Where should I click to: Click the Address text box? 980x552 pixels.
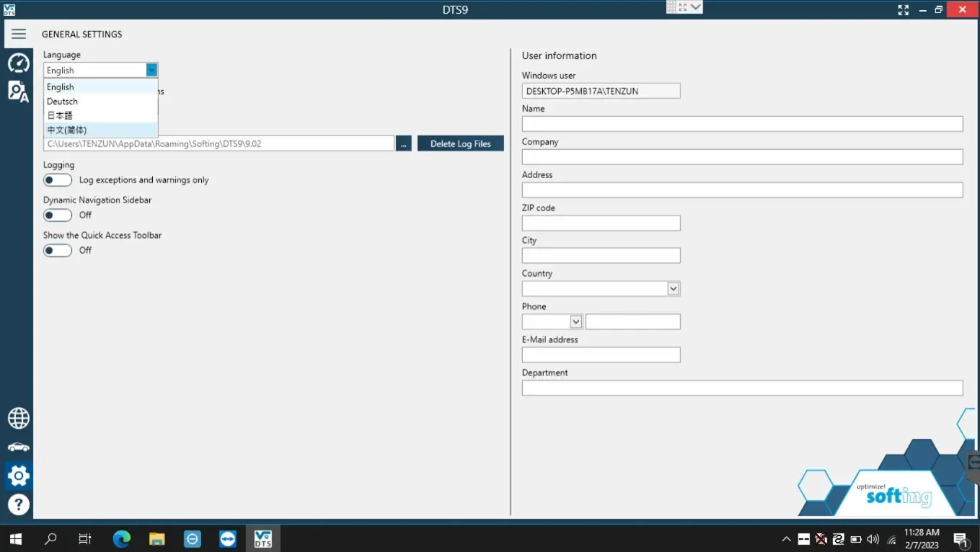point(742,190)
